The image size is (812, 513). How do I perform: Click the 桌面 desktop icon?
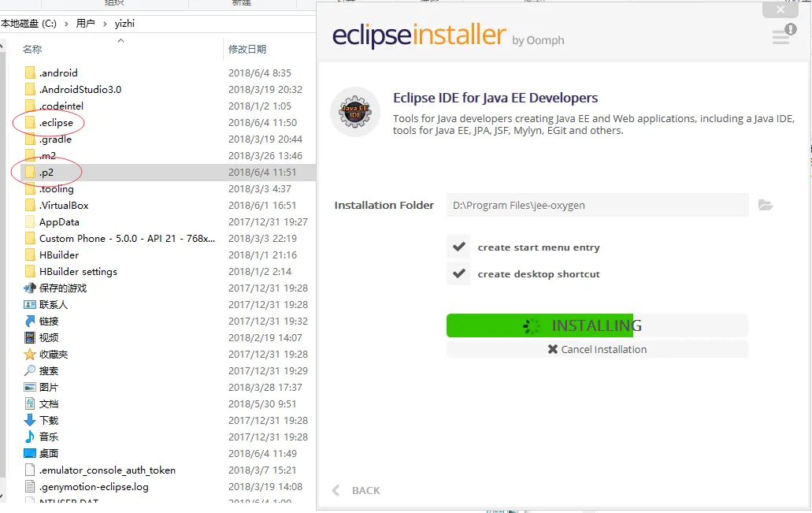(30, 453)
